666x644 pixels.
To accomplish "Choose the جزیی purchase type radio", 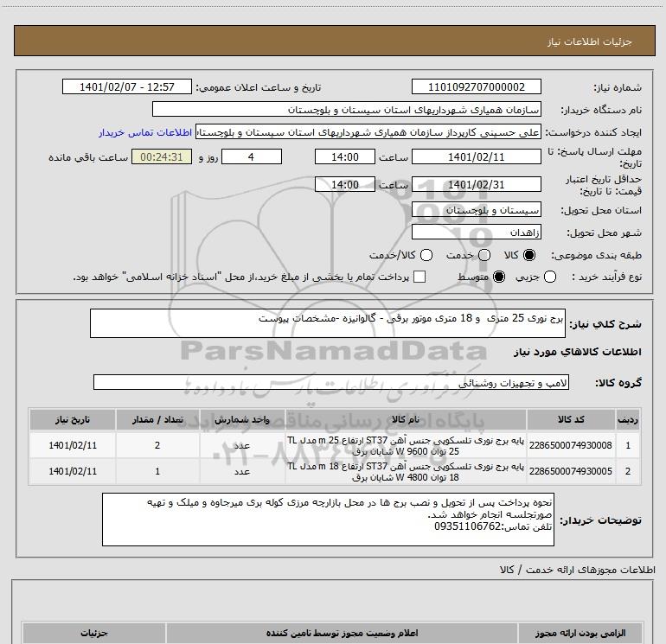I will [x=549, y=277].
